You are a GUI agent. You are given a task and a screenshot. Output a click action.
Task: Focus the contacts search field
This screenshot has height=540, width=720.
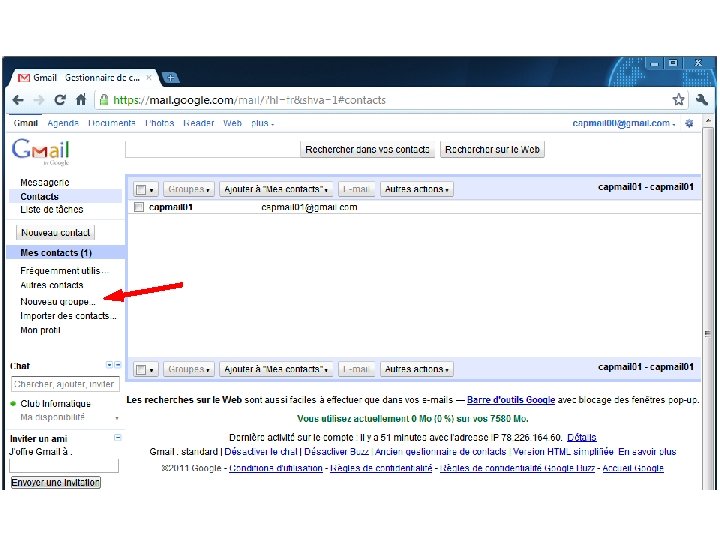click(212, 150)
